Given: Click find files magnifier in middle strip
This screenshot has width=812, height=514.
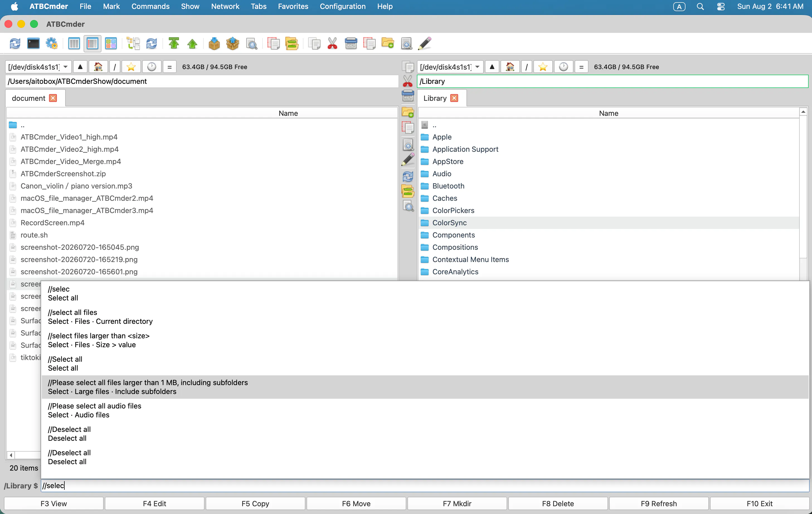Looking at the screenshot, I should point(408,206).
